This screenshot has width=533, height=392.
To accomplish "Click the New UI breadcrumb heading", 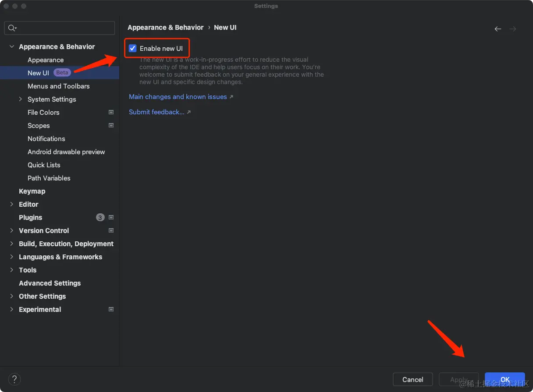I will (225, 27).
